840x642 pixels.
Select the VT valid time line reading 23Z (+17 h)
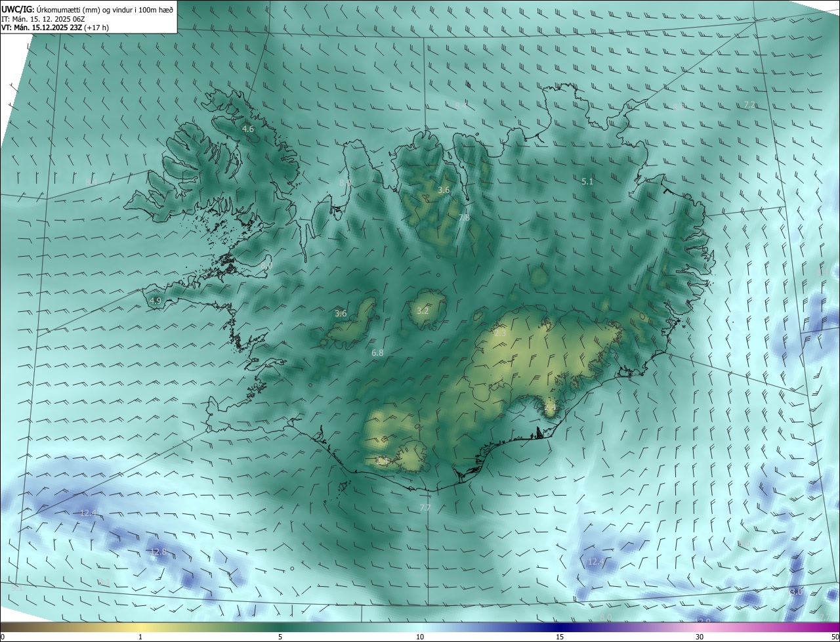[x=55, y=28]
